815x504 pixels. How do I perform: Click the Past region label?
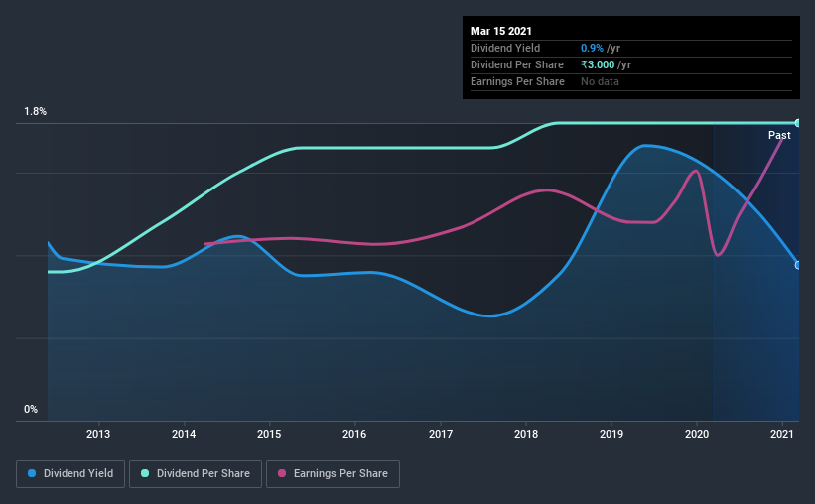[779, 135]
